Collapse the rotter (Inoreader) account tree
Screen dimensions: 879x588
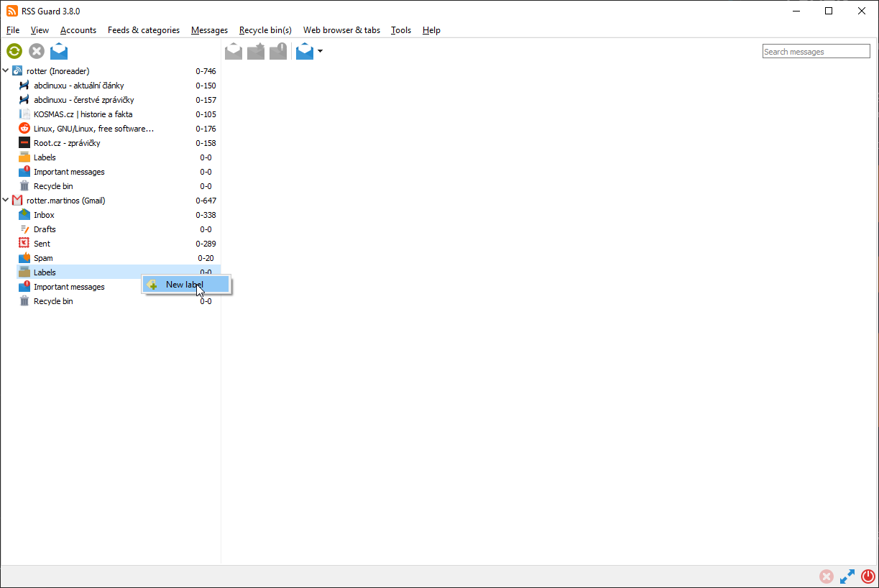(6, 71)
